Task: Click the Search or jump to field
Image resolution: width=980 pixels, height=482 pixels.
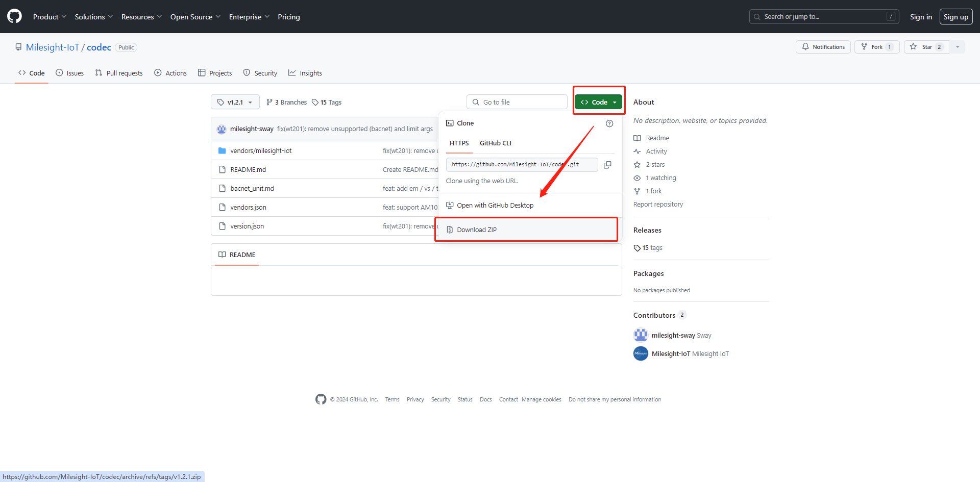Action: [824, 17]
